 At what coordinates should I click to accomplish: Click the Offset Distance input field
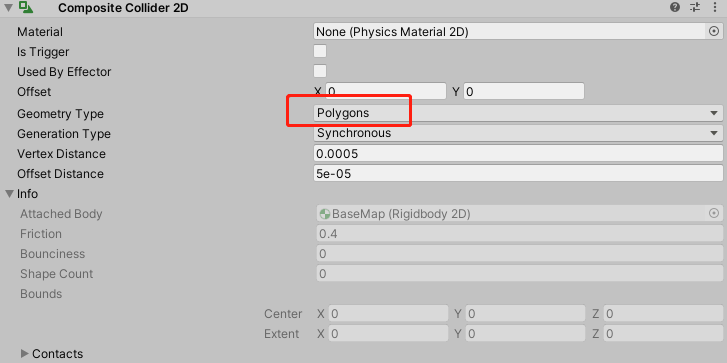pos(518,173)
